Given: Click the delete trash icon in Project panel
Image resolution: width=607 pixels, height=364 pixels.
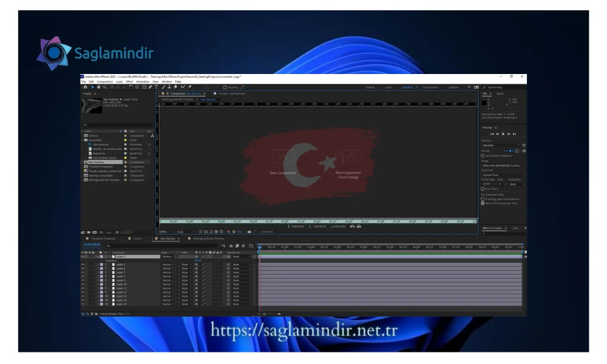Looking at the screenshot, I should [117, 232].
